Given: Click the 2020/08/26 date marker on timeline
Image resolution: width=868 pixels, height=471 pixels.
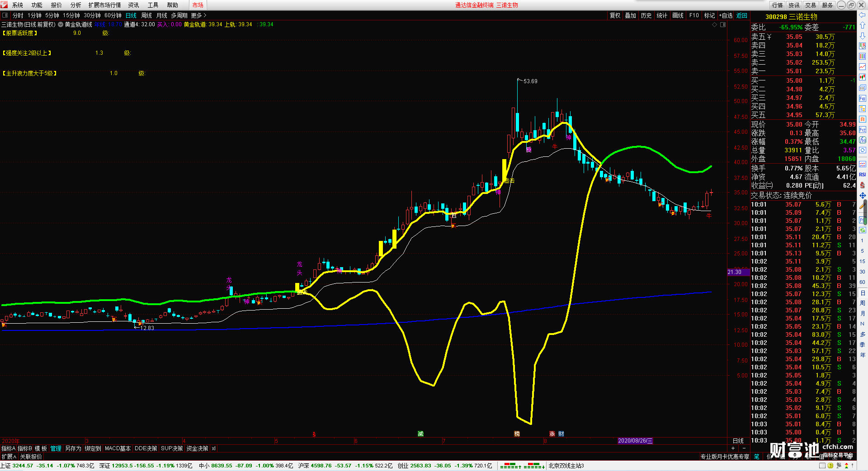Looking at the screenshot, I should pyautogui.click(x=635, y=441).
